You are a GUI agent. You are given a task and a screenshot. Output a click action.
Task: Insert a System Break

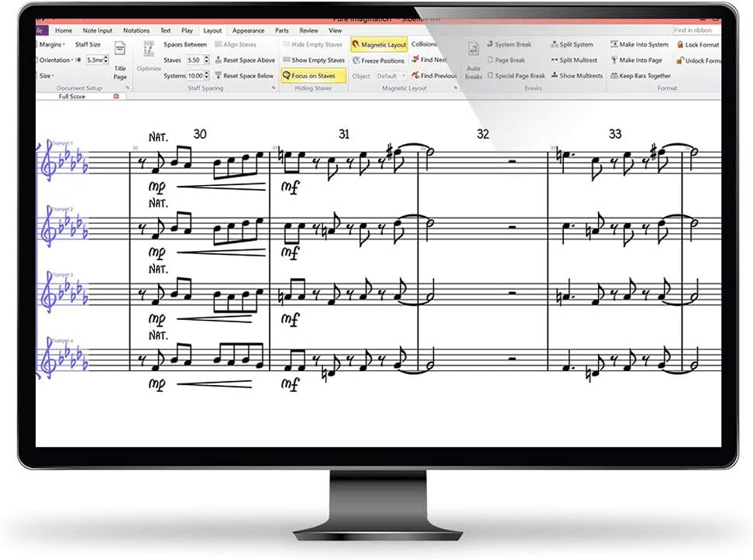pos(511,45)
